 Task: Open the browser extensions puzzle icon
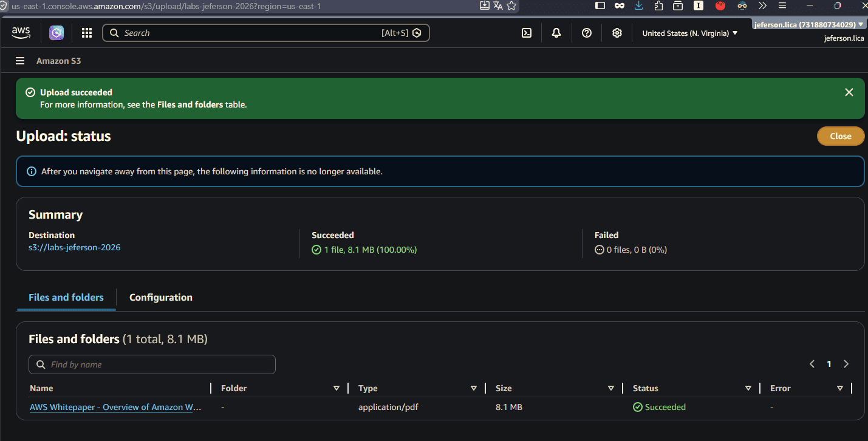click(658, 5)
